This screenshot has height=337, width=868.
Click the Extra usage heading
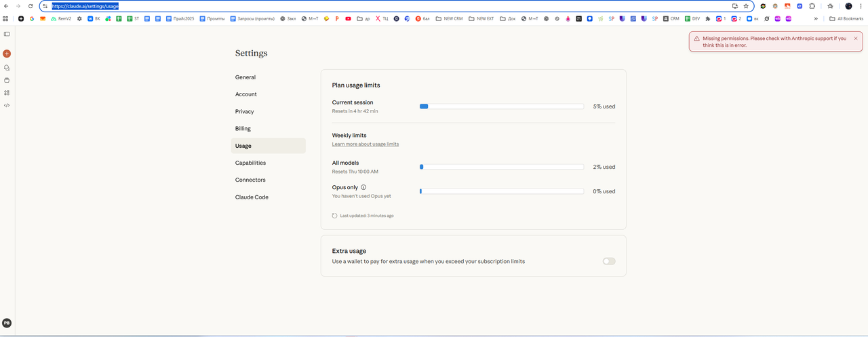(349, 251)
